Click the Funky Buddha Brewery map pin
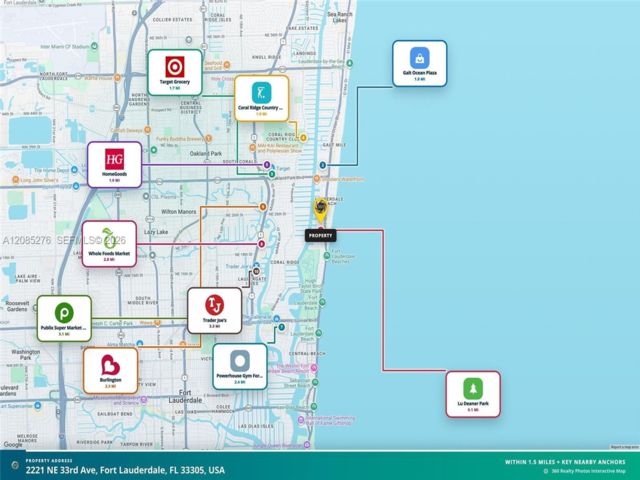The image size is (640, 480). pyautogui.click(x=209, y=139)
